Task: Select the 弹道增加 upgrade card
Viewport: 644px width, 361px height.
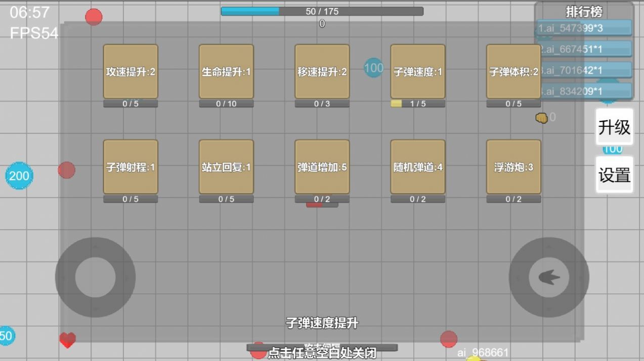Action: [322, 167]
